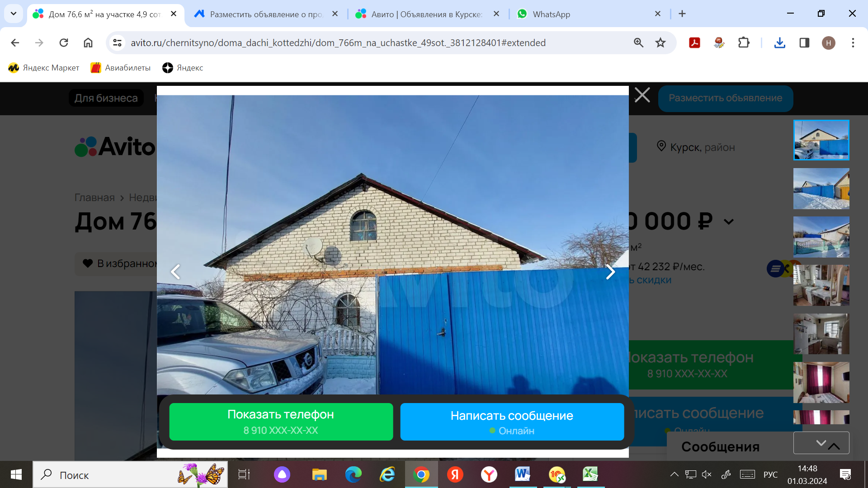Switch to WhatsApp tab
868x488 pixels.
pyautogui.click(x=551, y=14)
